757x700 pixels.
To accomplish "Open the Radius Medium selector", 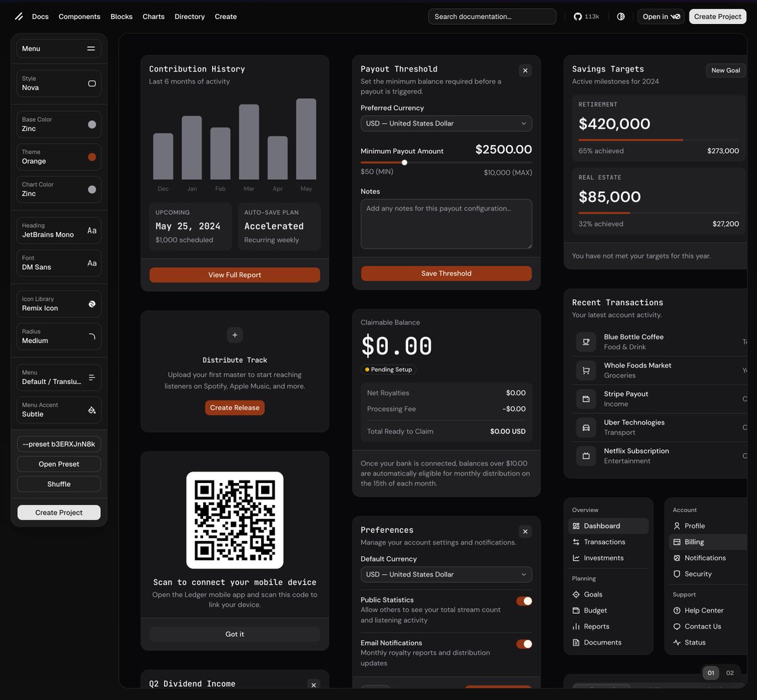I will point(59,336).
